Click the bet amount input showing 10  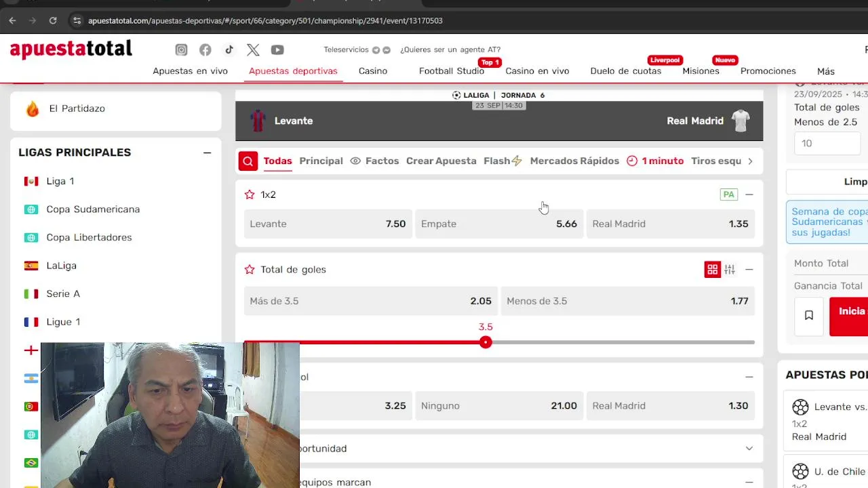click(x=827, y=144)
